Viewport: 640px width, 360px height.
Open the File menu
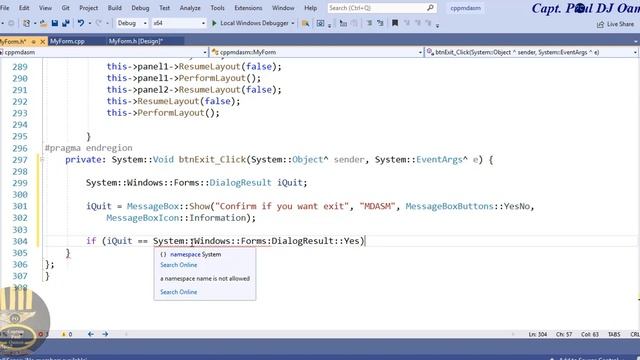(5, 8)
